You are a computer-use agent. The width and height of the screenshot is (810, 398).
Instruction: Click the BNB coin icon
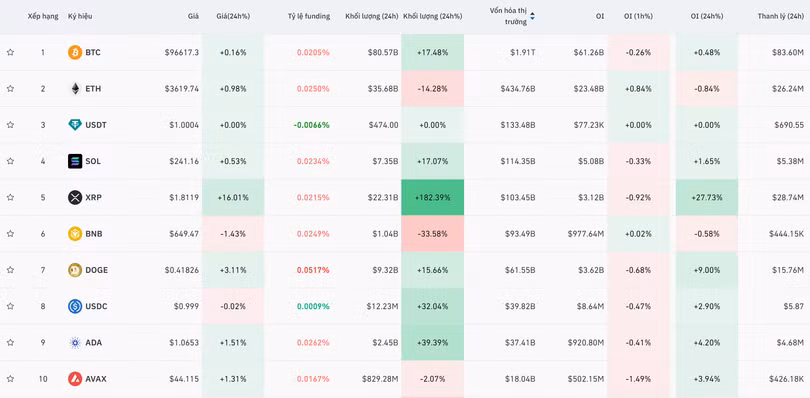tap(75, 234)
